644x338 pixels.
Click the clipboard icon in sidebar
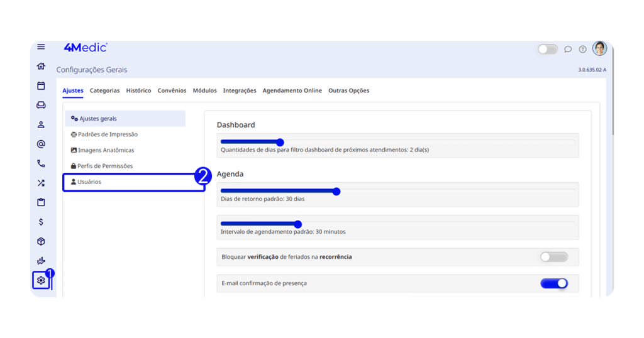[41, 202]
